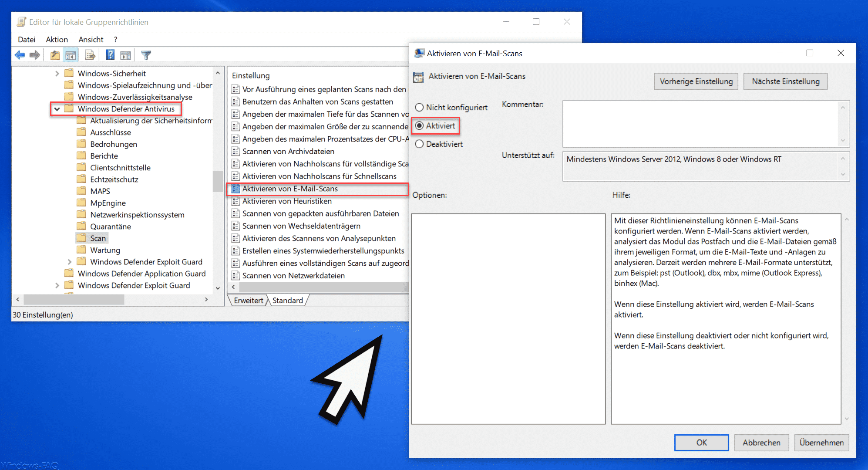Click Aktualisierung der Sicherheitsinform tree folder
The width and height of the screenshot is (868, 470).
pos(151,120)
